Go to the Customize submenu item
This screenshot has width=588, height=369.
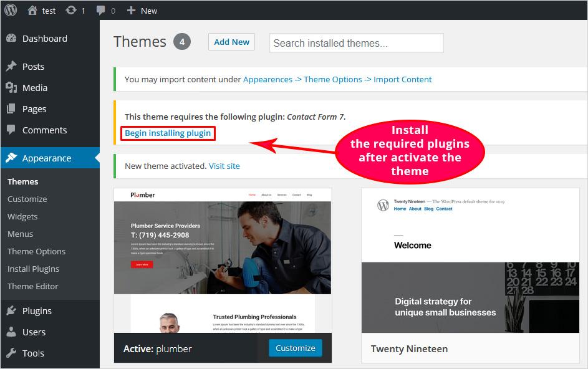pyautogui.click(x=27, y=199)
